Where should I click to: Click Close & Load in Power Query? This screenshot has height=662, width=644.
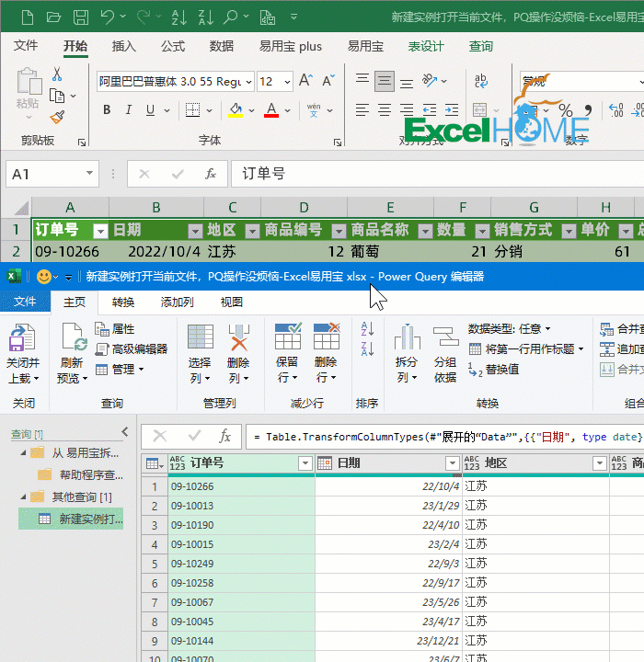pos(23,354)
